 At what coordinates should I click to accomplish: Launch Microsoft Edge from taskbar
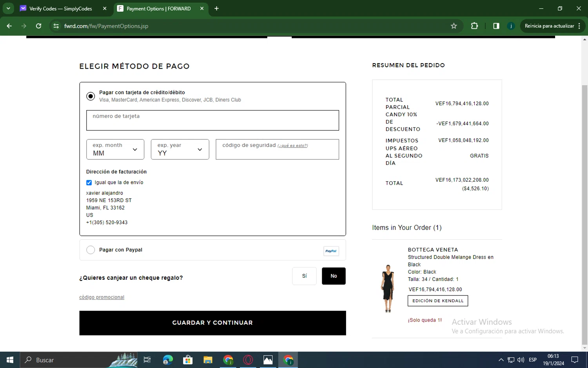(x=168, y=360)
